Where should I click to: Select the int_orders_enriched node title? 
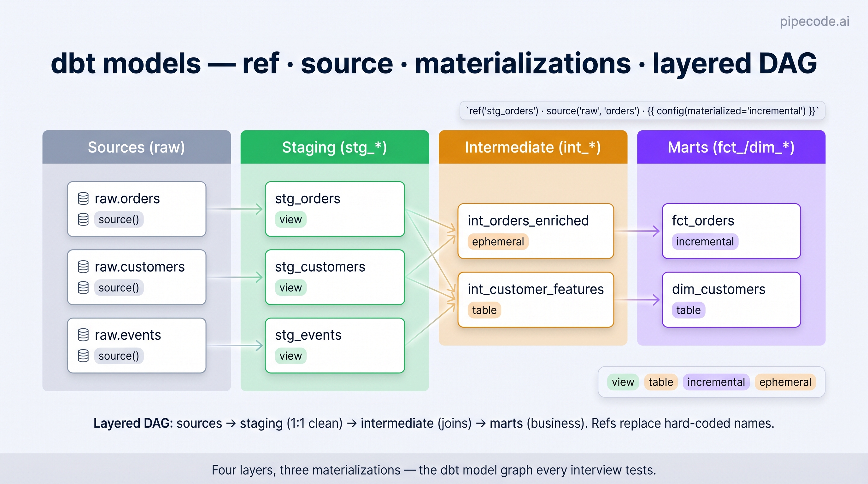[x=528, y=221]
